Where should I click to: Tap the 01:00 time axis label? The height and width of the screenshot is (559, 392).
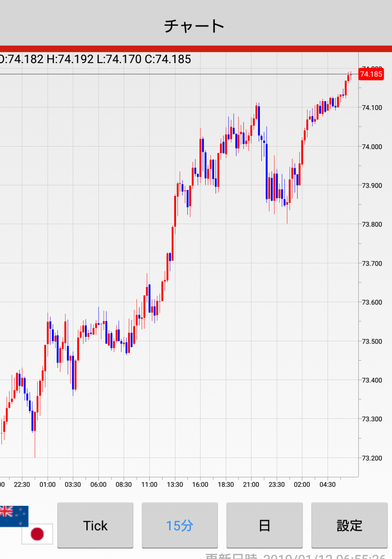click(x=48, y=484)
